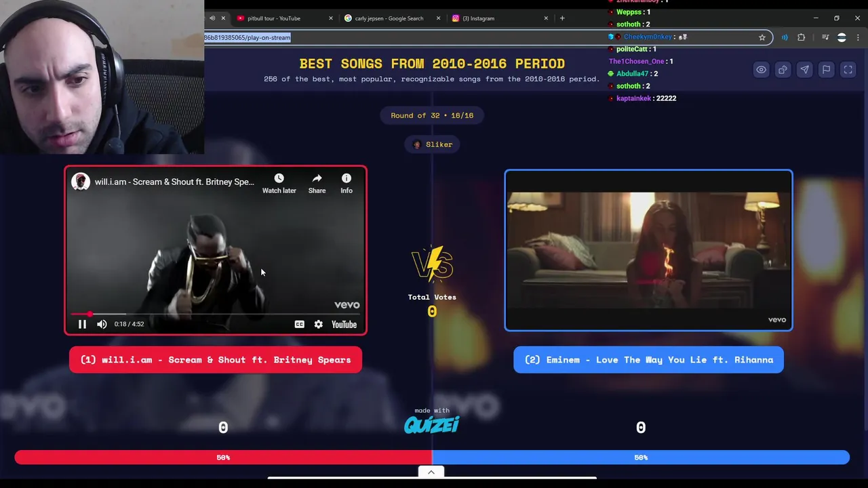Click the Sliker creator badge
868x488 pixels.
tap(432, 144)
